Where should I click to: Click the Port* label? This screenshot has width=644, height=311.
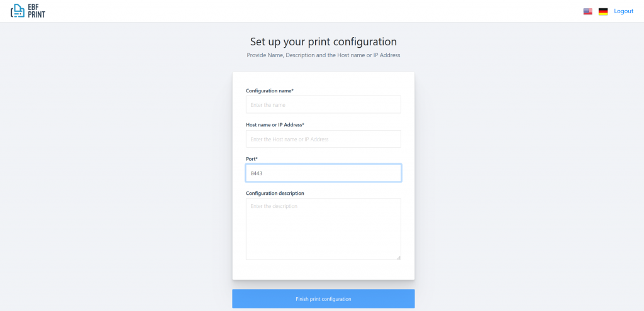[x=252, y=159]
